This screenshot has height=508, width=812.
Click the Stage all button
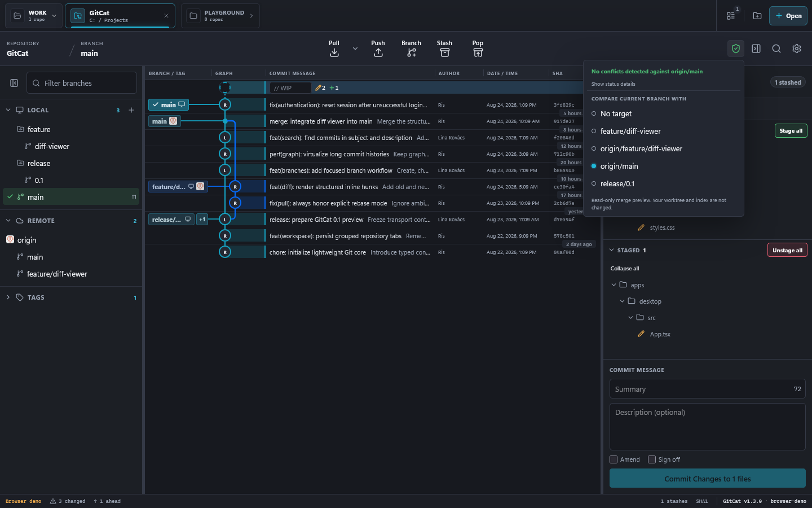tap(791, 131)
